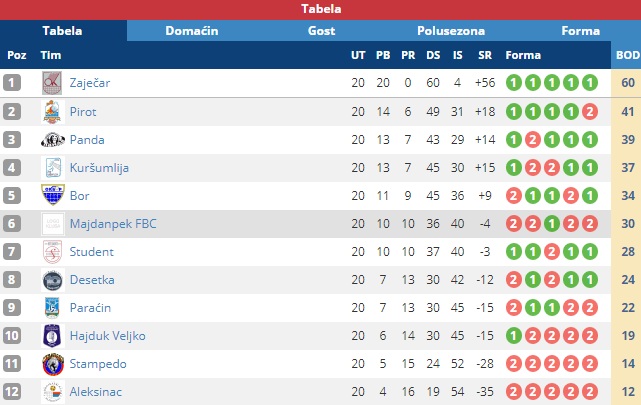Image resolution: width=641 pixels, height=405 pixels.
Task: Click Hajduk Veljko's green form badge
Action: (514, 336)
